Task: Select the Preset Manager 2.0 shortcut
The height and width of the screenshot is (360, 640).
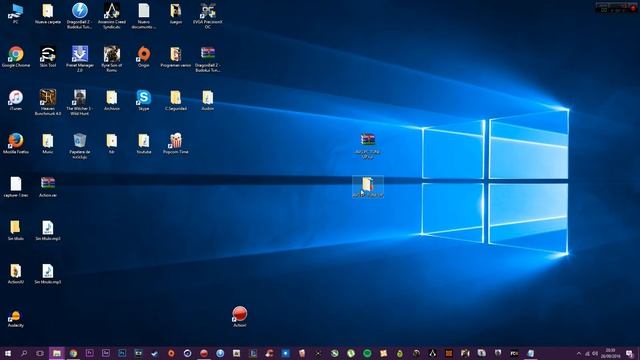Action: [80, 59]
